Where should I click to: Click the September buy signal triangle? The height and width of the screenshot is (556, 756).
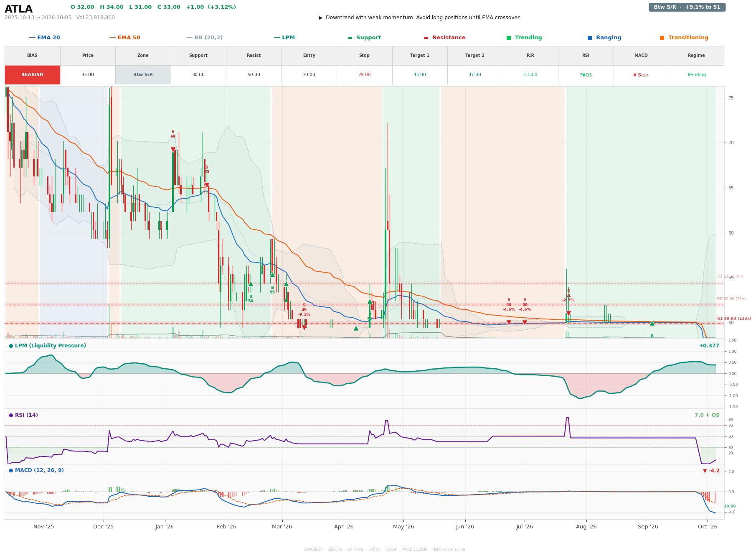click(x=652, y=323)
